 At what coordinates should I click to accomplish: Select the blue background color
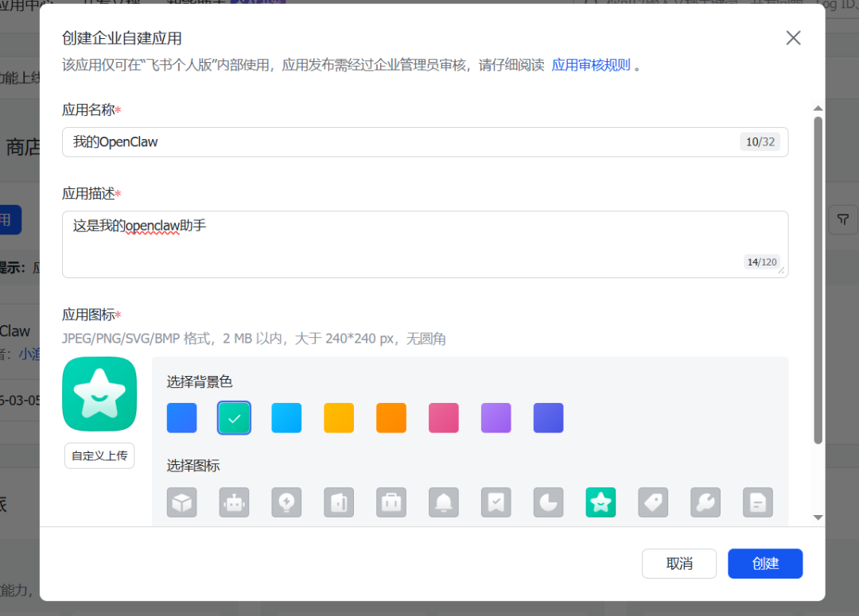181,418
